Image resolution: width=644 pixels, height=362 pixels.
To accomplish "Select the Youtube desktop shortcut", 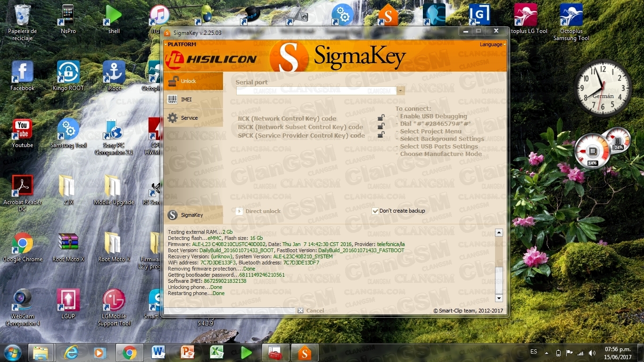I will tap(22, 133).
